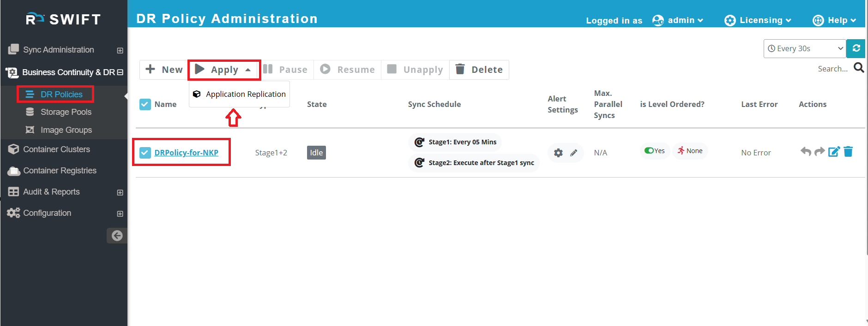This screenshot has width=868, height=326.
Task: Open the Apply dropdown button
Action: [x=224, y=70]
